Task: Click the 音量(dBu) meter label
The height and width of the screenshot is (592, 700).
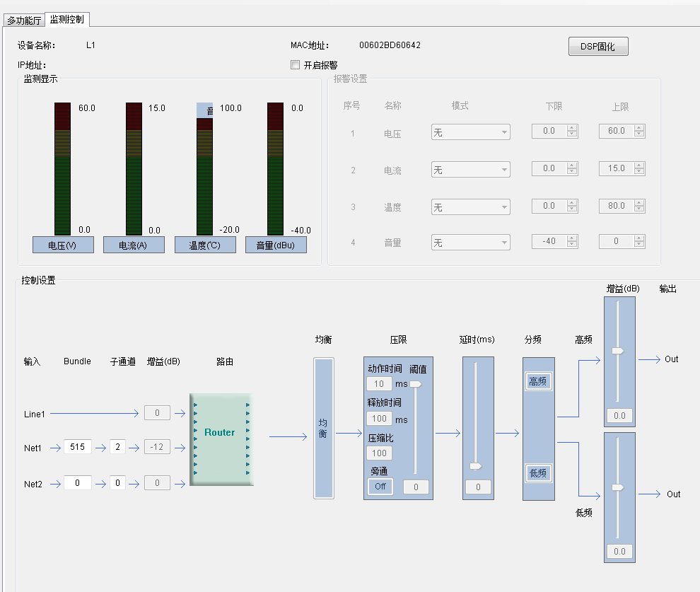Action: point(276,245)
